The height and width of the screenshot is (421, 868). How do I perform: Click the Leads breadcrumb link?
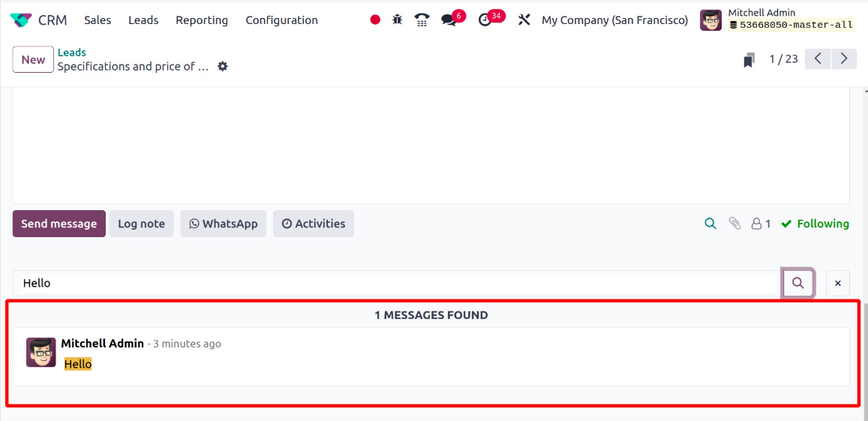(x=72, y=53)
